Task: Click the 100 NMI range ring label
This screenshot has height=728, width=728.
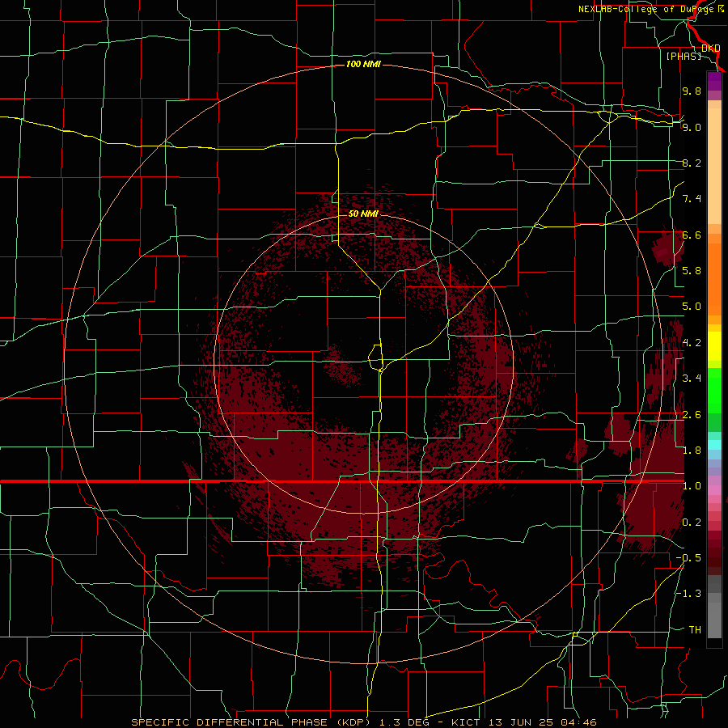Action: point(363,64)
